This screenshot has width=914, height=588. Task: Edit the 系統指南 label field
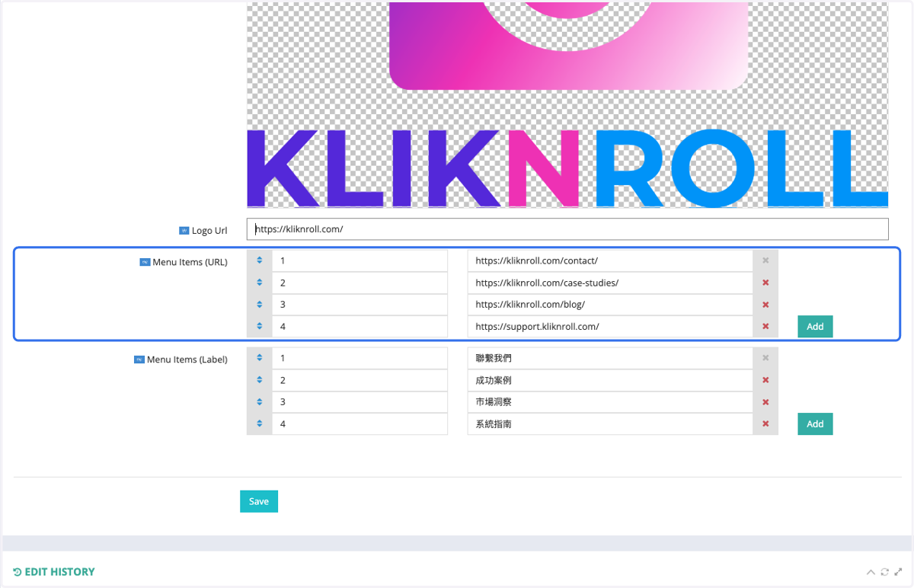click(610, 423)
